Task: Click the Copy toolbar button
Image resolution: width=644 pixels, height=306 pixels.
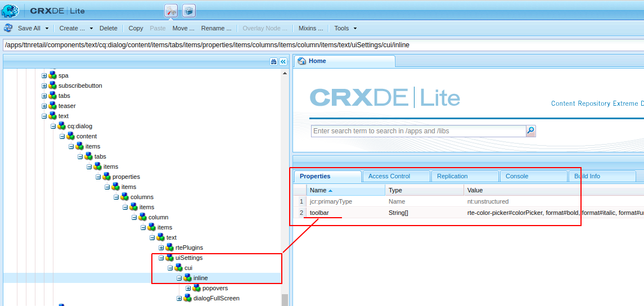Action: tap(136, 28)
